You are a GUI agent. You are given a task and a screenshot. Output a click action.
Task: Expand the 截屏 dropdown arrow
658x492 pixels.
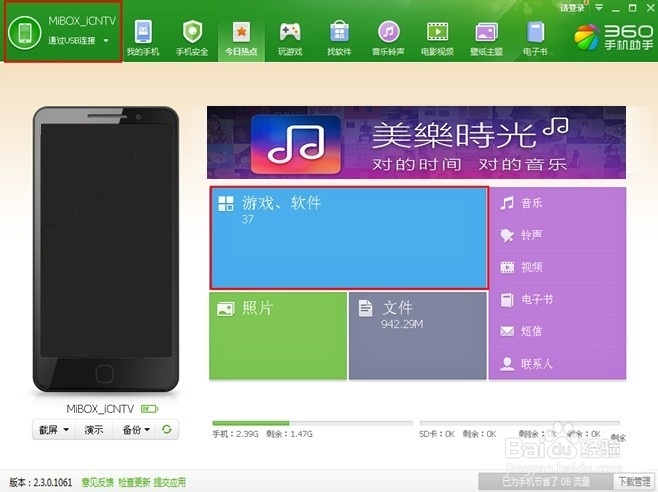click(x=66, y=430)
